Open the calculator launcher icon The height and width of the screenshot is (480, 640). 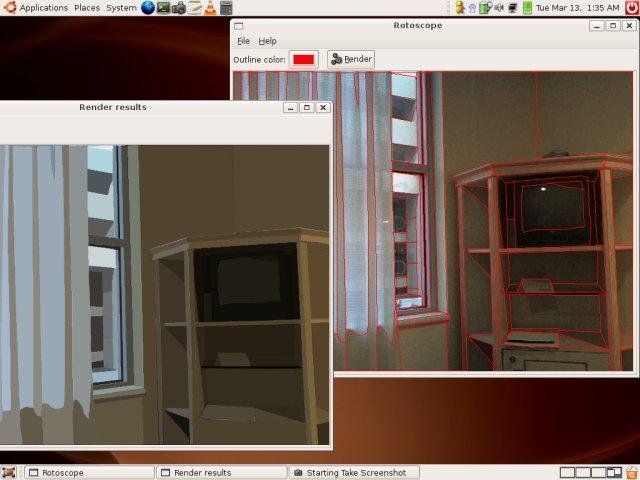tap(226, 8)
